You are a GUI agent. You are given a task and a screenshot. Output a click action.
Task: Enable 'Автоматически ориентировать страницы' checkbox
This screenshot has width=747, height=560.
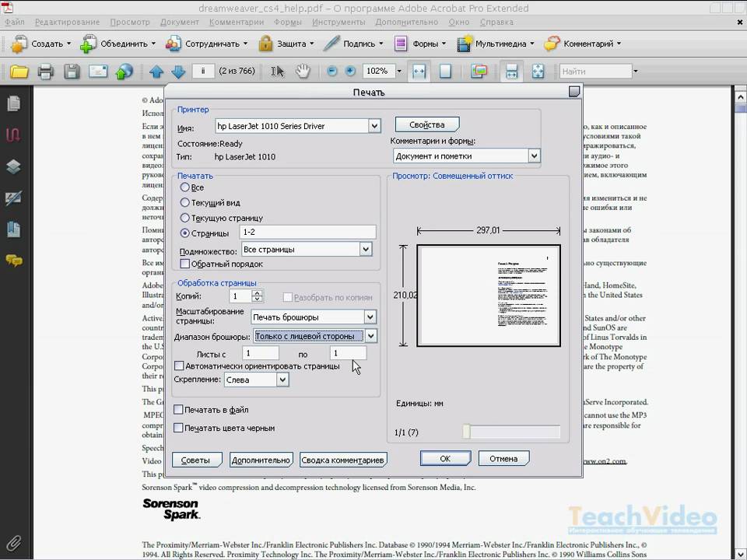[x=179, y=366]
